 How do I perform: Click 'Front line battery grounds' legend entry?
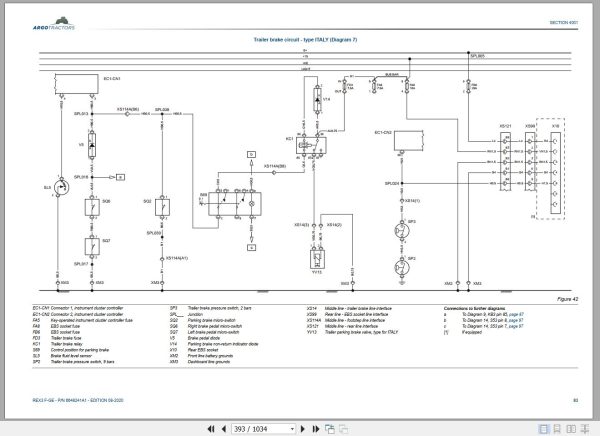pos(210,356)
